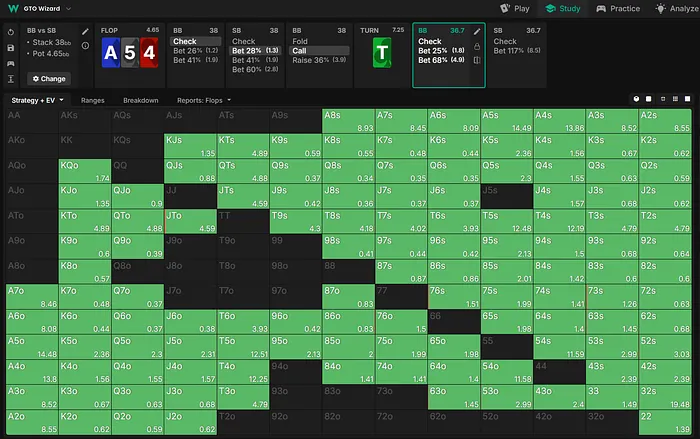This screenshot has height=439, width=700.
Task: Switch to the Ranges tab
Action: pos(92,100)
